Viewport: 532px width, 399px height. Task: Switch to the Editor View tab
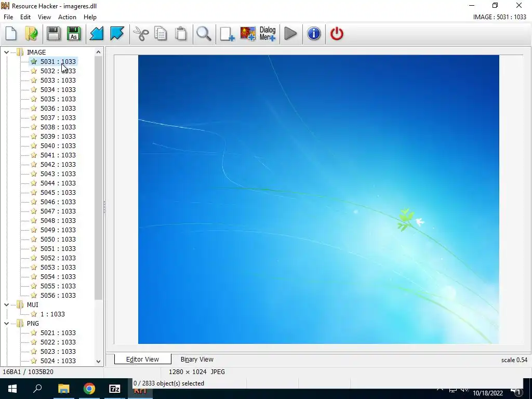click(x=142, y=360)
